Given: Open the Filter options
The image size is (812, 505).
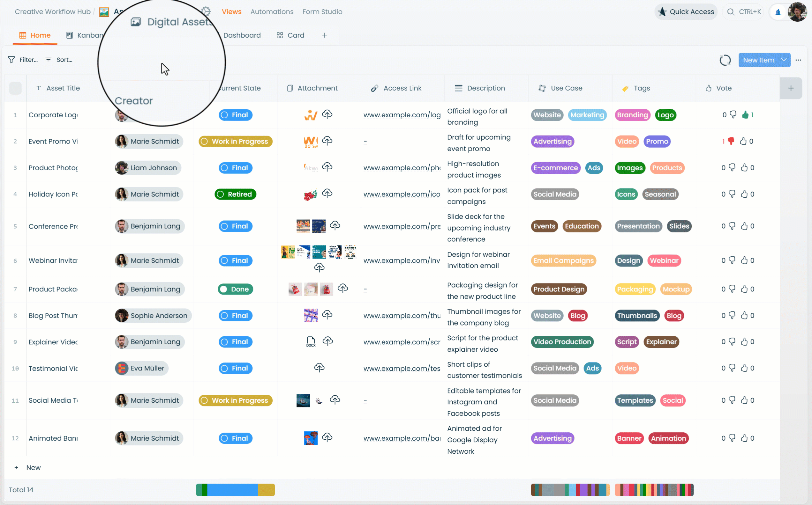Looking at the screenshot, I should 23,60.
